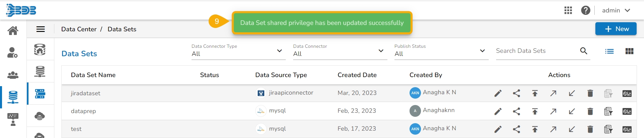Click the search magnifier icon
Viewport: 644px width, 138px height.
(584, 51)
